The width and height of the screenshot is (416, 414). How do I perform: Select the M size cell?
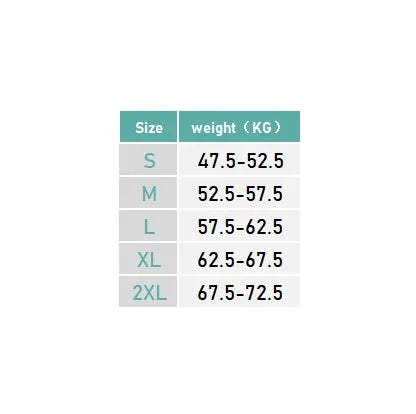[148, 193]
